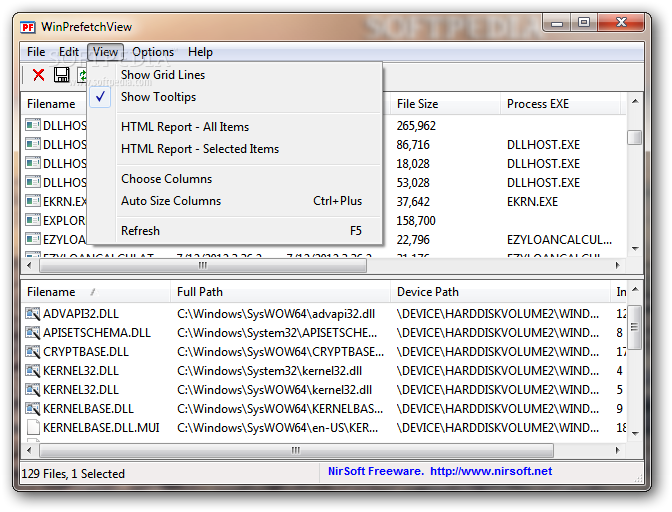Sort lower list by Filename column header
672x512 pixels.
96,292
